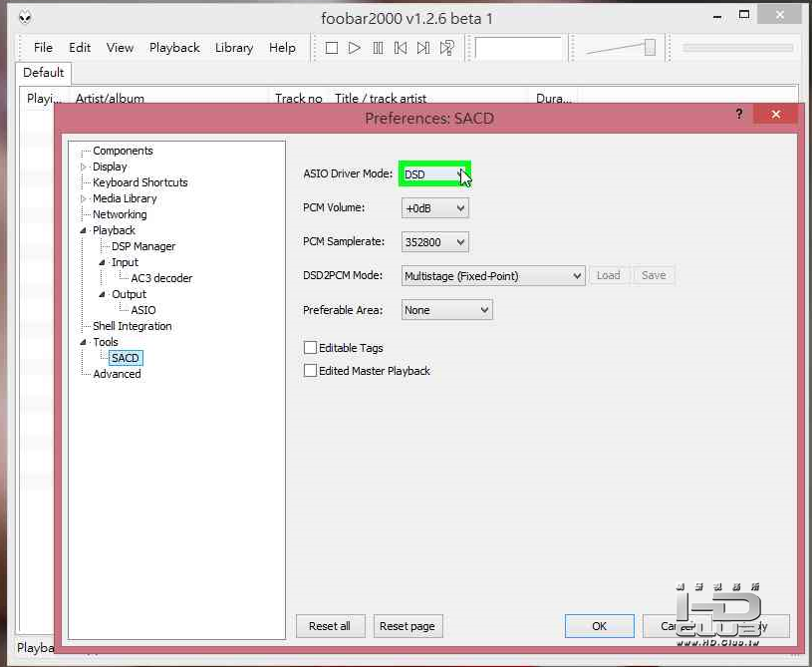Click the Preferences help question mark
The image size is (812, 667).
coord(739,114)
